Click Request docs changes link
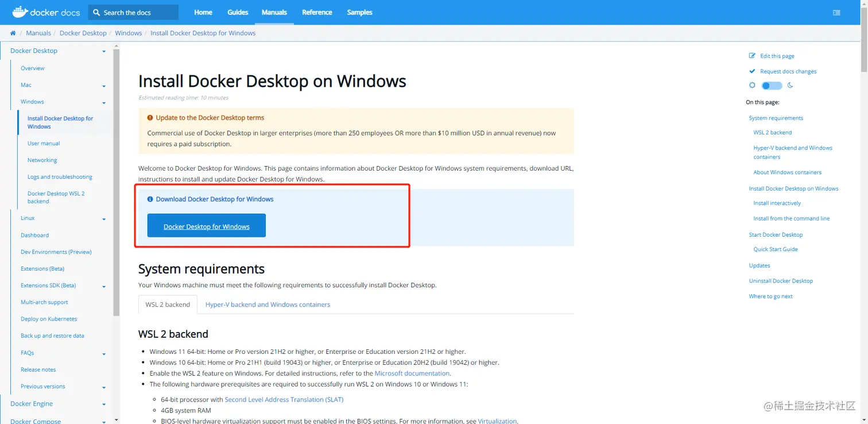The height and width of the screenshot is (424, 868). click(x=788, y=72)
